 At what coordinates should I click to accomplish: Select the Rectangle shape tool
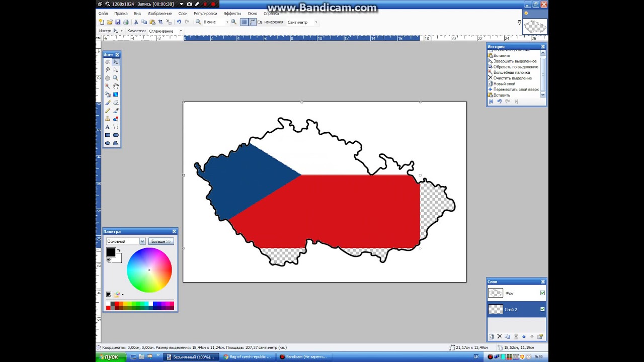pos(107,135)
